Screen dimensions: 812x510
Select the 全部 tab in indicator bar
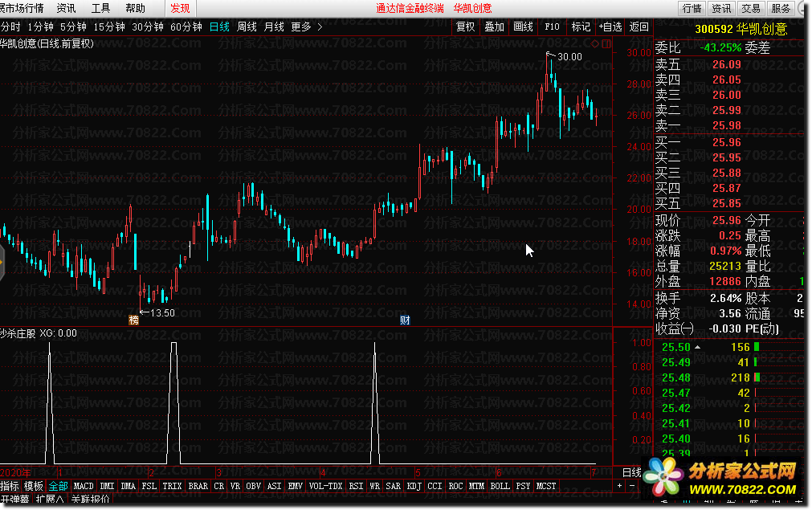[x=58, y=486]
